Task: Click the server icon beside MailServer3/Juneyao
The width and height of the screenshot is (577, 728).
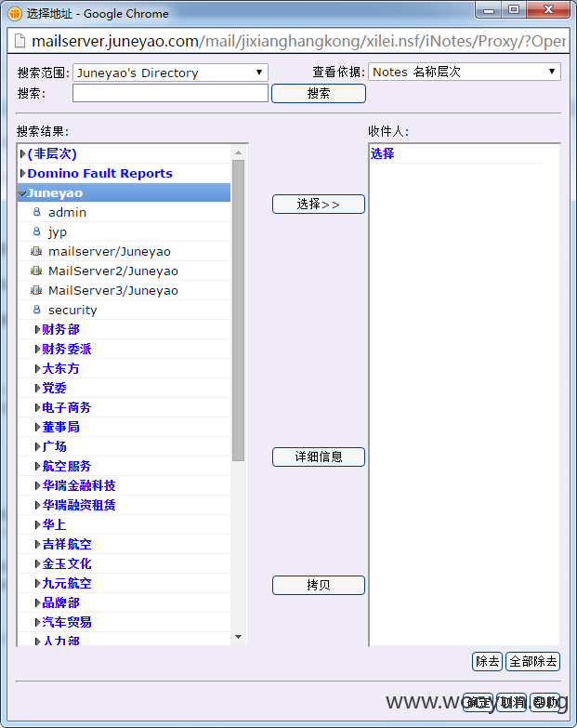Action: pyautogui.click(x=36, y=290)
